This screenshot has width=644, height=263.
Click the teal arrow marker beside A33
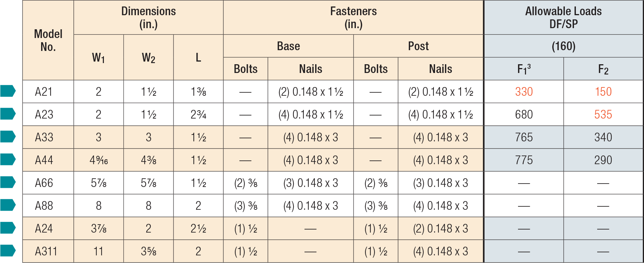tap(8, 137)
